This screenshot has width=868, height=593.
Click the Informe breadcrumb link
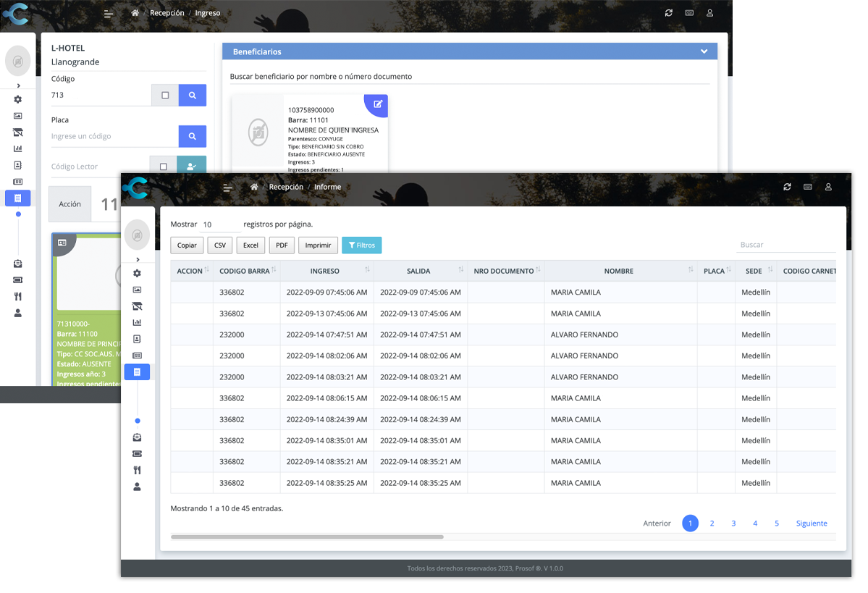[328, 187]
